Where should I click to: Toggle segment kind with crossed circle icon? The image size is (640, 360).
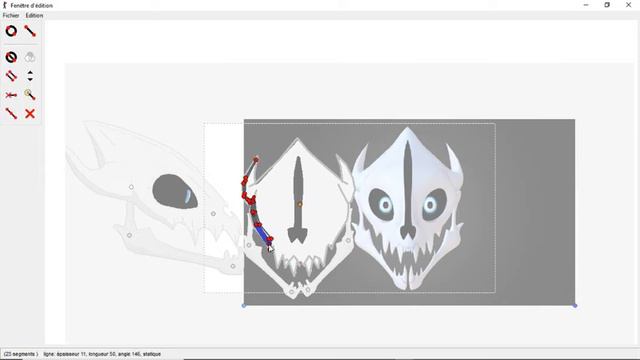click(11, 57)
